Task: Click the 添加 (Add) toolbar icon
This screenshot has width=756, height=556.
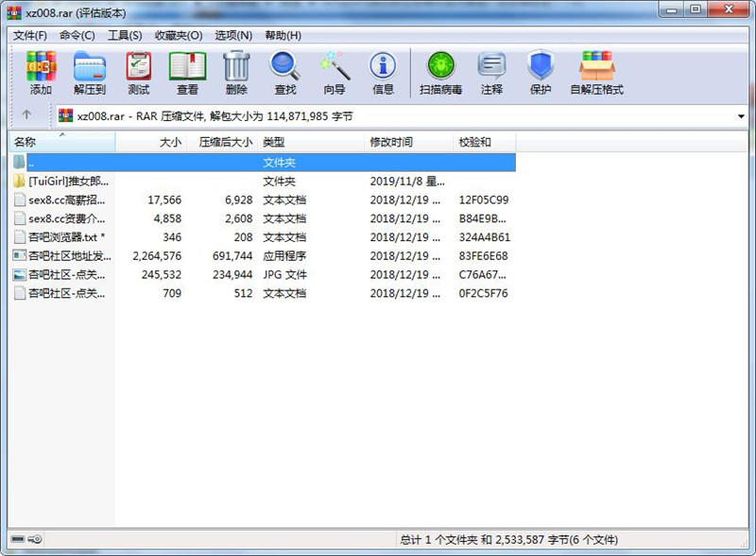Action: [41, 73]
